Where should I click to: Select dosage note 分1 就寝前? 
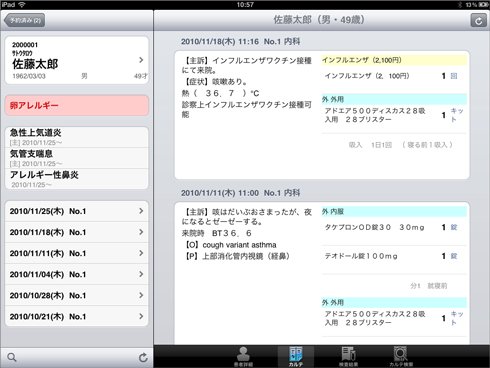(429, 286)
